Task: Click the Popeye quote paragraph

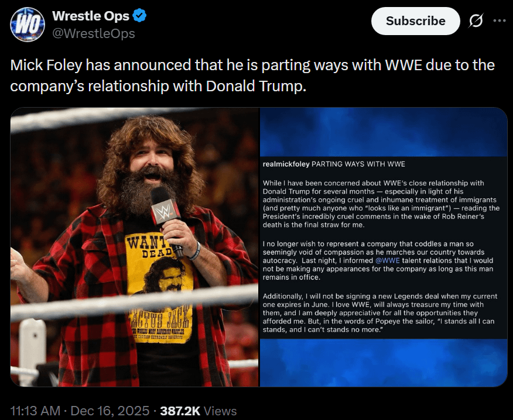Action: tap(379, 313)
